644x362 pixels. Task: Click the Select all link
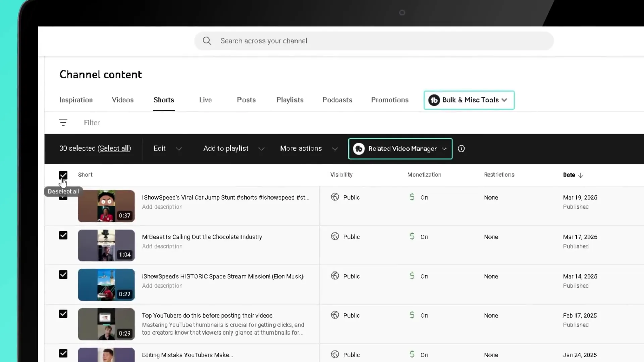(114, 148)
